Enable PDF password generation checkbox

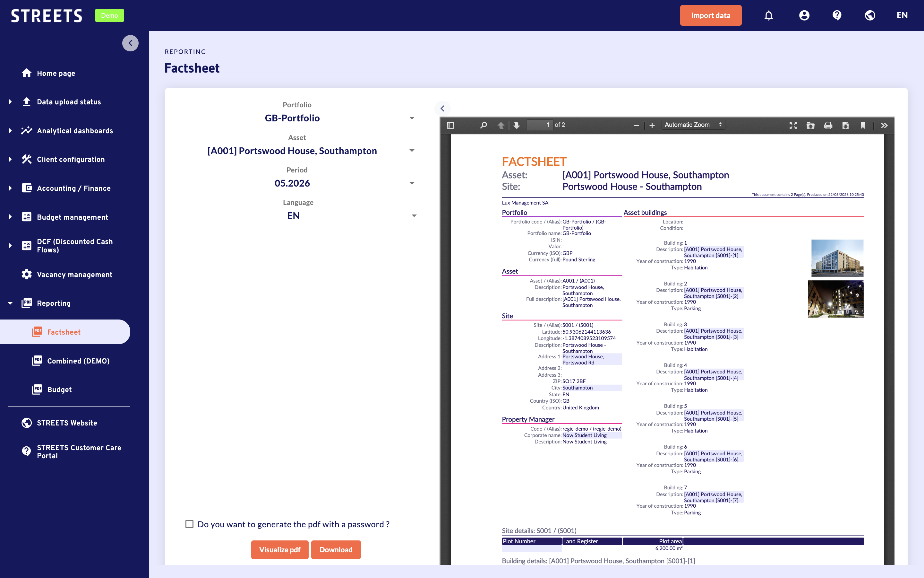(189, 524)
